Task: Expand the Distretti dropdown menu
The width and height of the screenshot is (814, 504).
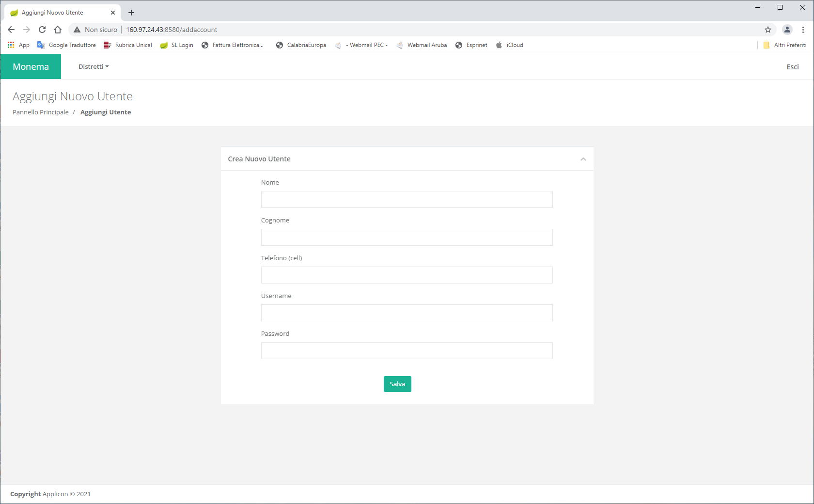Action: [x=94, y=66]
